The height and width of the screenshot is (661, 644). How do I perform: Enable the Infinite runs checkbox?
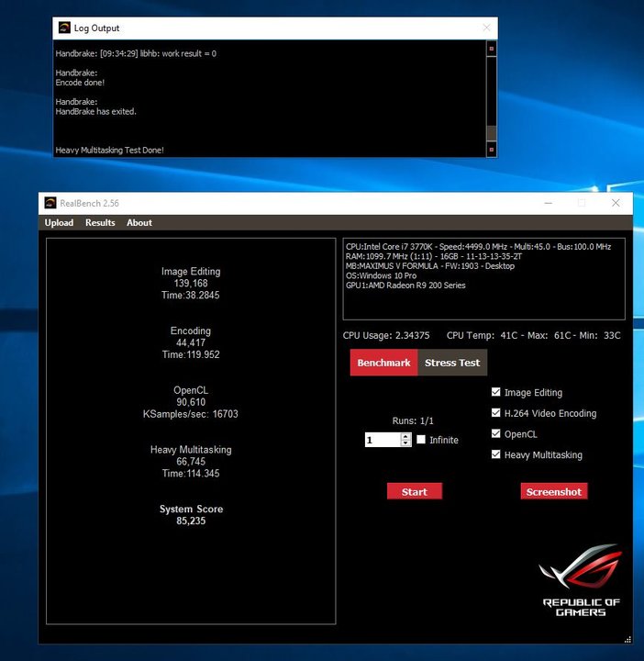[x=421, y=440]
